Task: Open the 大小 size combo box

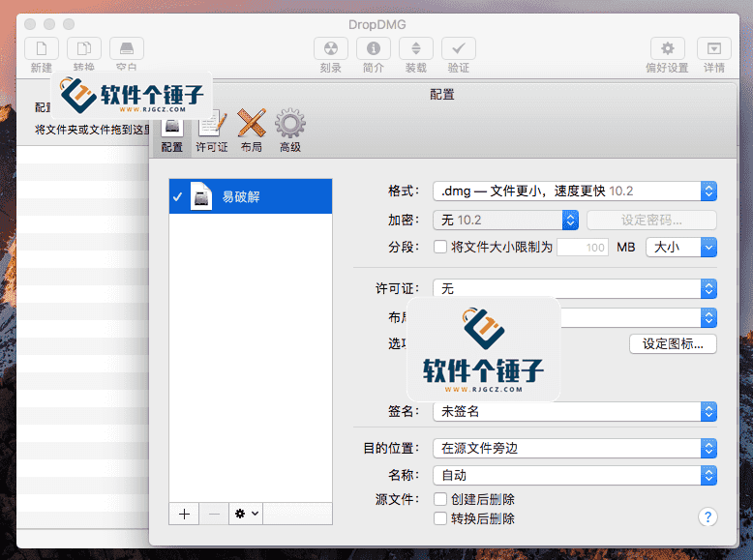Action: coord(681,248)
